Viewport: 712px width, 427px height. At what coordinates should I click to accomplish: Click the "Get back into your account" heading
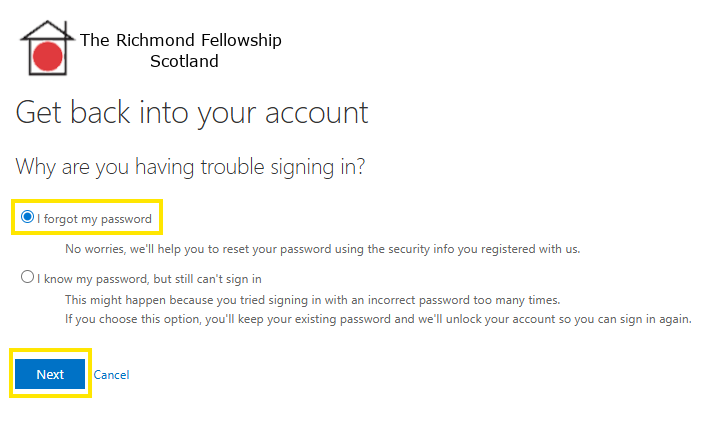(192, 111)
